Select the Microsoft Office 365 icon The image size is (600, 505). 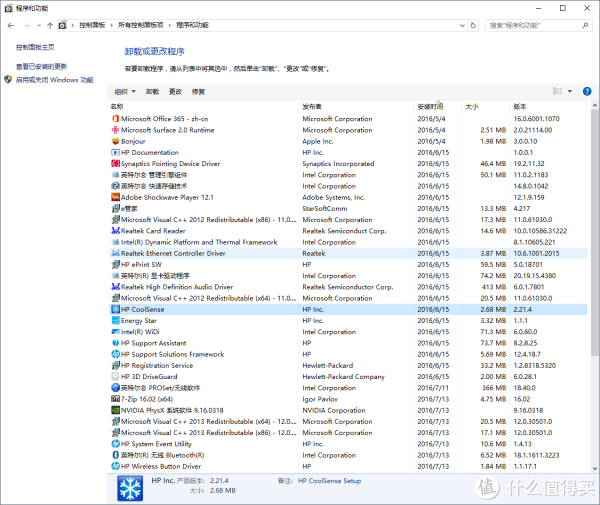click(x=115, y=119)
